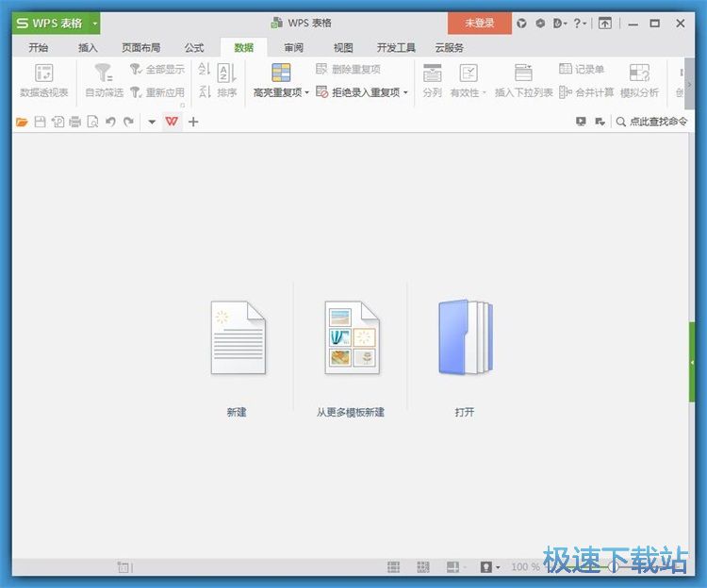Expand the 拒绝录入重复项 dropdown
The height and width of the screenshot is (588, 707).
coord(406,92)
